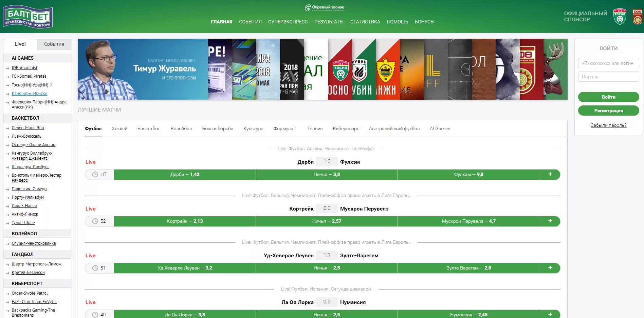Switch to the Live! sidebar tab
Screen dimensions: 644x318
pos(20,44)
